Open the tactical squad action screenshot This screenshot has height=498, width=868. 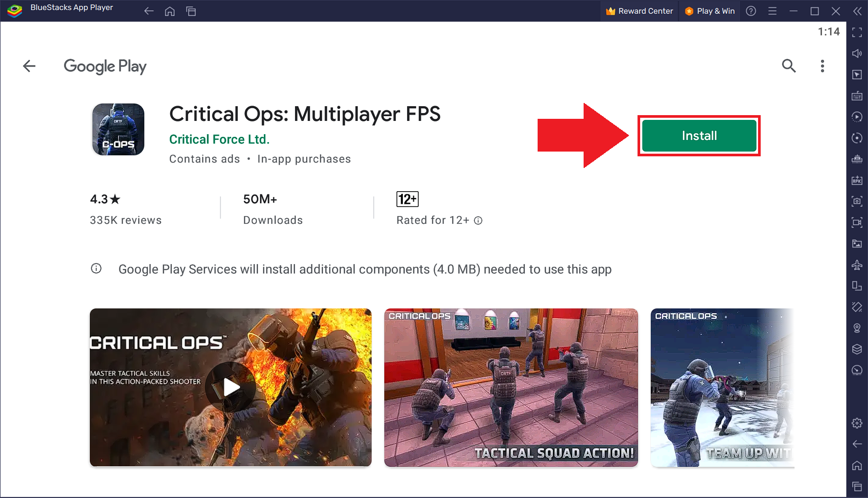(x=511, y=388)
